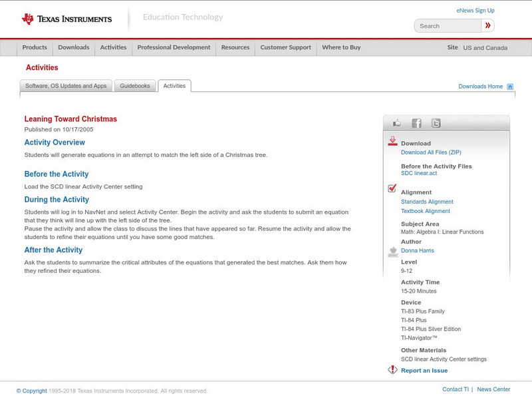Click the eNews Sign Up link
The width and height of the screenshot is (532, 398).
[475, 10]
